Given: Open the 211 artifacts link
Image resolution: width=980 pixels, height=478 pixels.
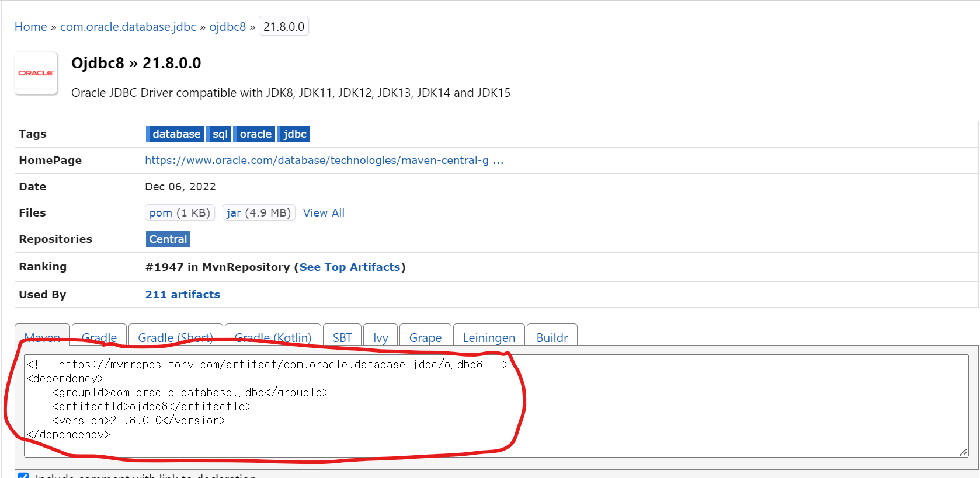Looking at the screenshot, I should 183,295.
